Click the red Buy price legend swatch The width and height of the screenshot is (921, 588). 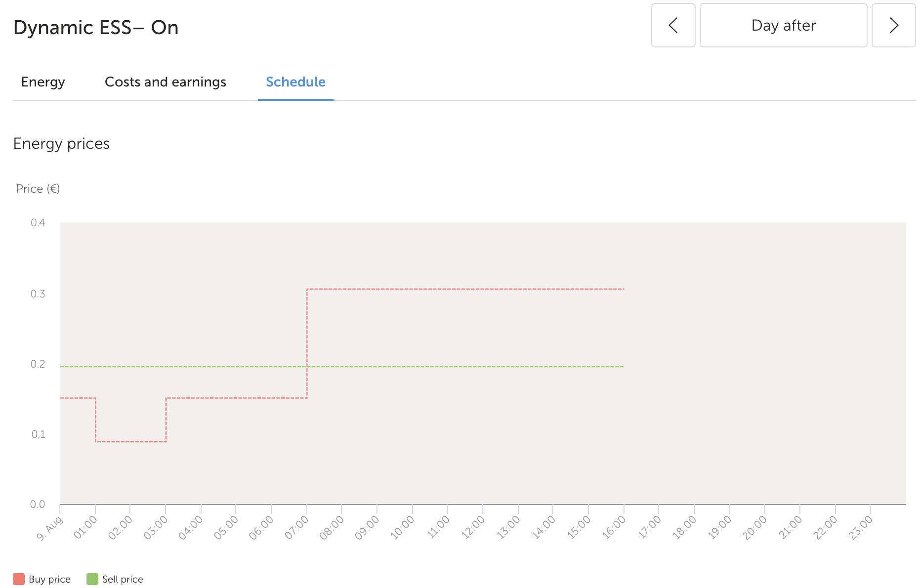point(19,579)
